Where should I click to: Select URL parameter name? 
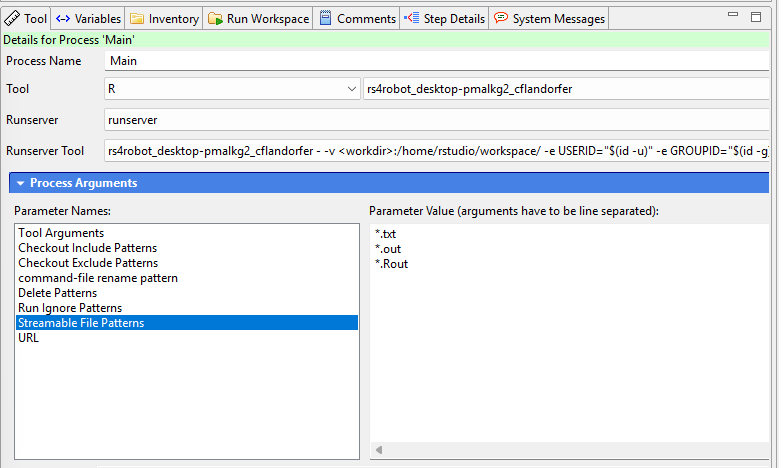click(30, 338)
